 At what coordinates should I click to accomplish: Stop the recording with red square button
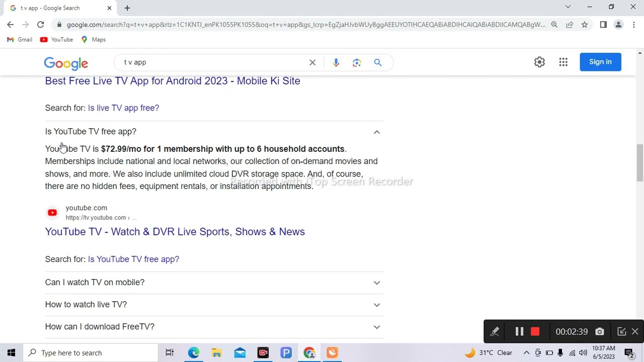coord(535,332)
